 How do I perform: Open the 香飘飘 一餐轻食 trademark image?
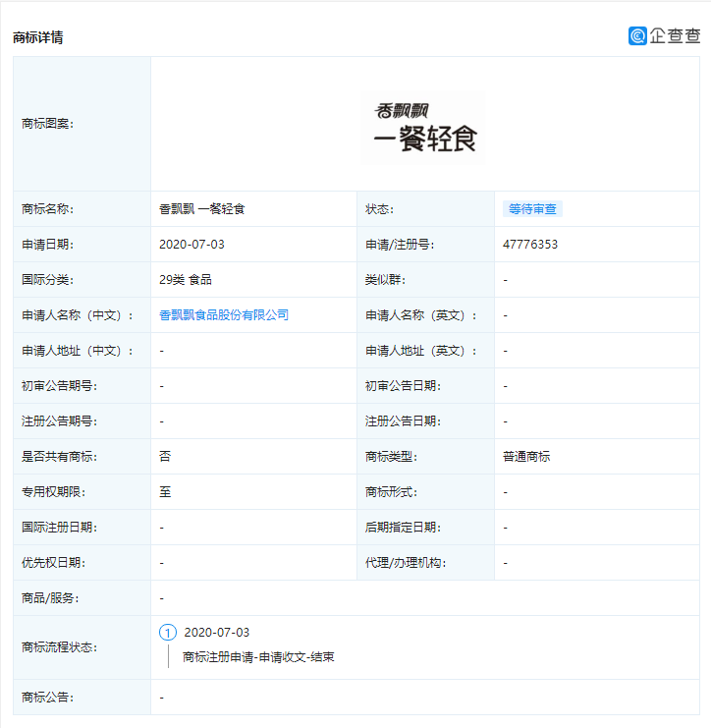pos(424,126)
